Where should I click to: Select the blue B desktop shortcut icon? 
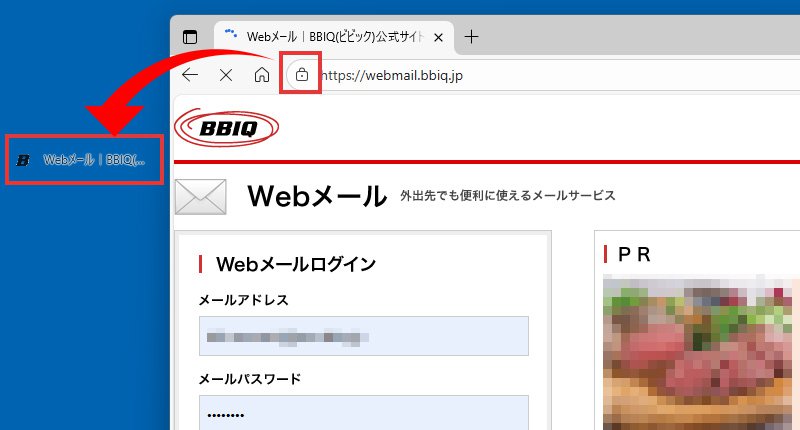click(24, 160)
